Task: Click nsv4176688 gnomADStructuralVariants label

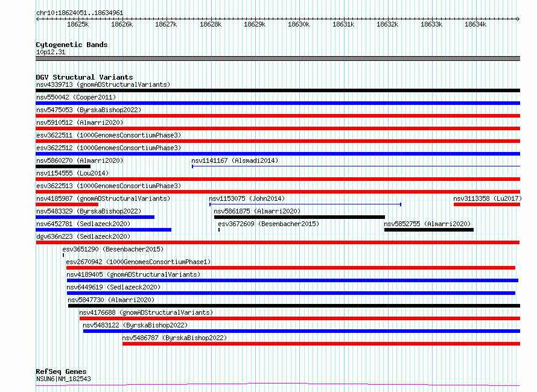Action: (146, 312)
